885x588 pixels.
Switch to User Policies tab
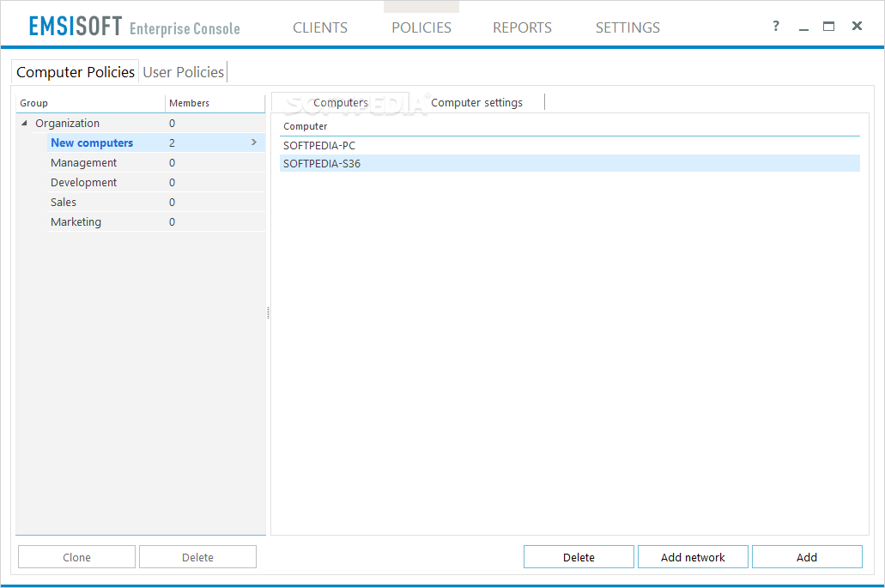click(x=184, y=72)
